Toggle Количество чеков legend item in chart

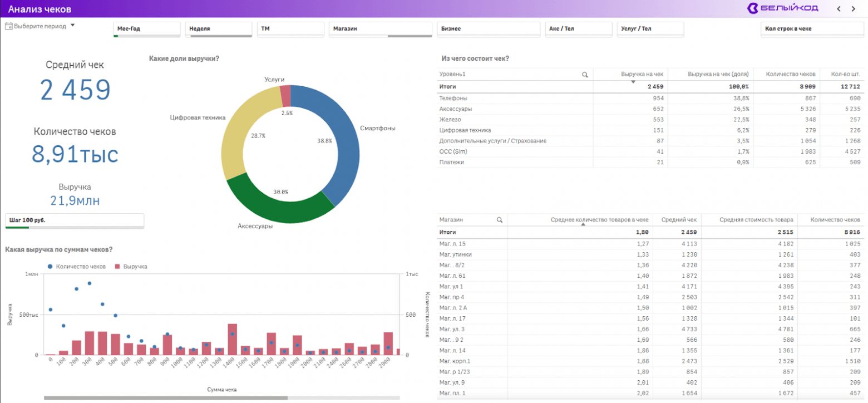(x=77, y=267)
